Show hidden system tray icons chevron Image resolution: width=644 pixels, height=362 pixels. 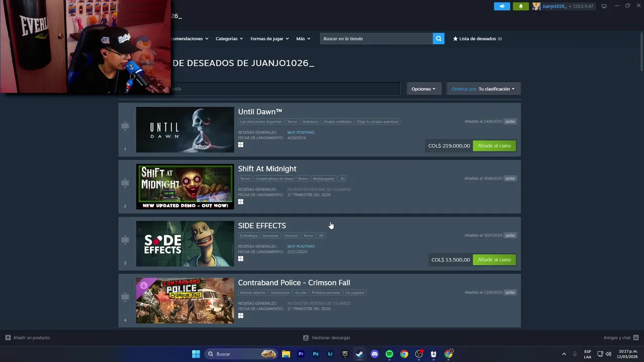coord(564,354)
